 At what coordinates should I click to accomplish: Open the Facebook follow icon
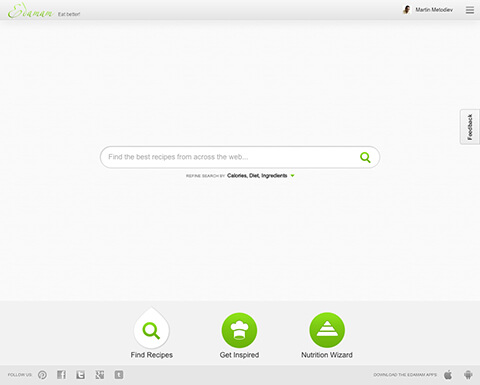[x=61, y=375]
